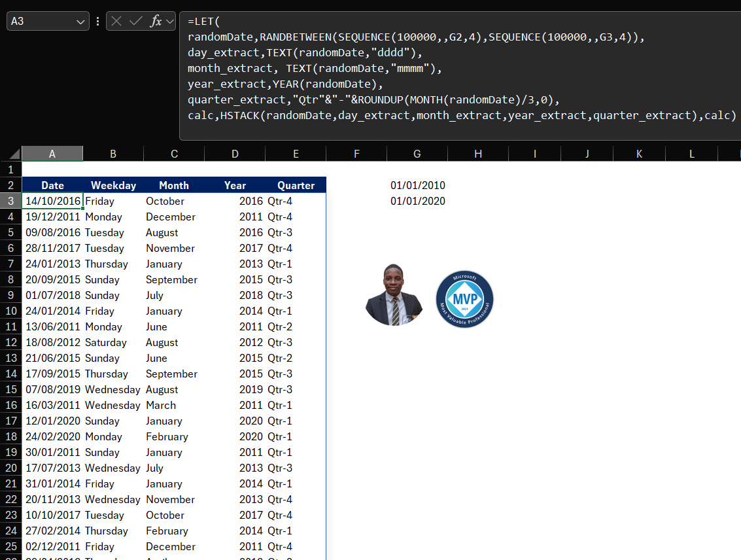Click the Microsoft MVP badge image

pos(464,299)
